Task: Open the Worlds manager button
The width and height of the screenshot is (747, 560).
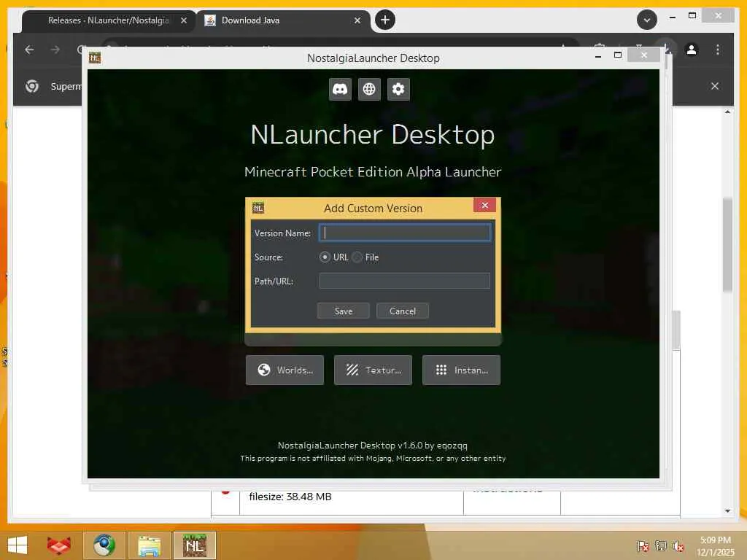Action: 285,370
